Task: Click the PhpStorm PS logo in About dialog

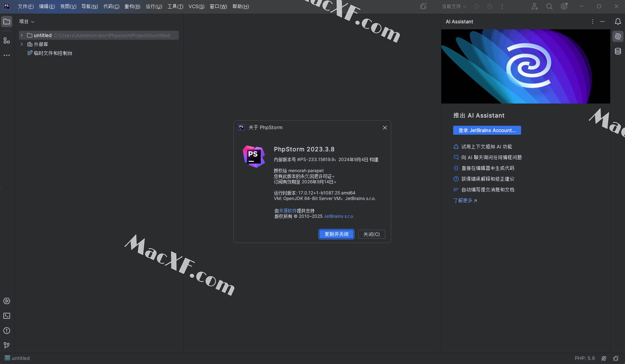Action: [x=254, y=157]
